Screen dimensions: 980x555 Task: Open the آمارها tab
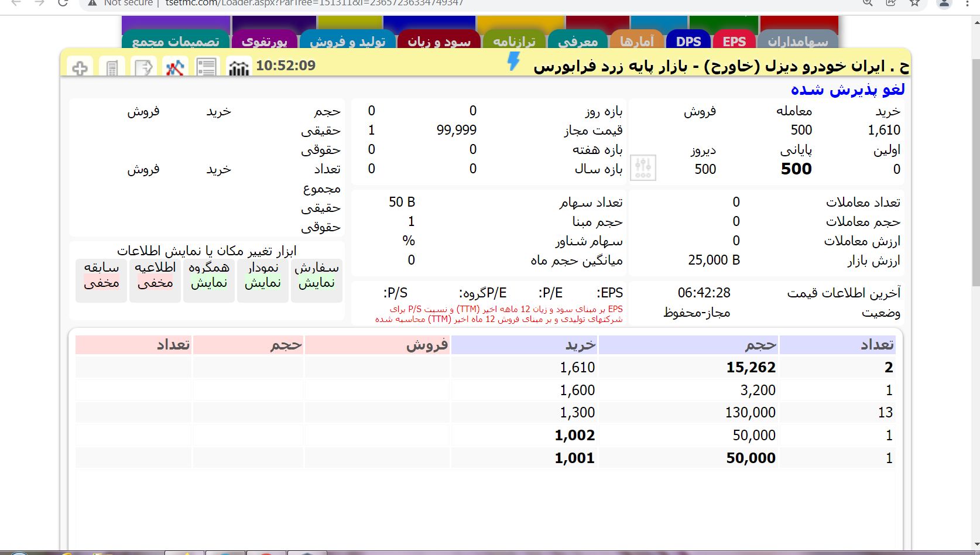[x=637, y=40]
